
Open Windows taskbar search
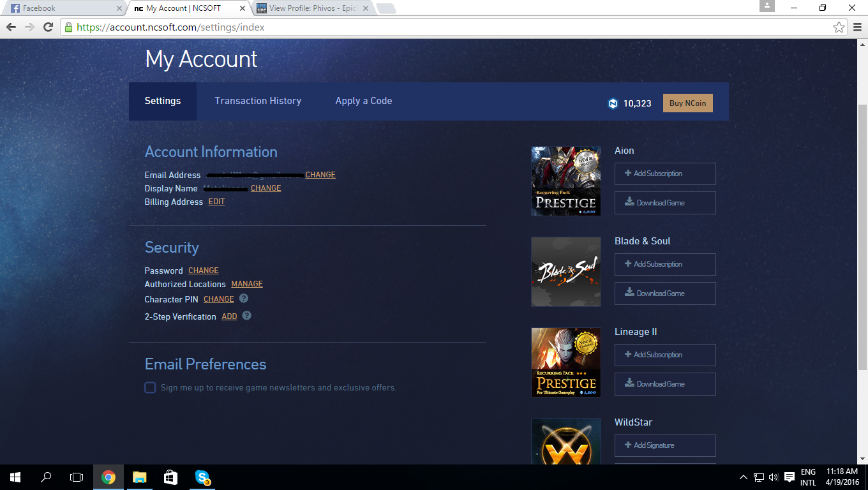click(46, 477)
